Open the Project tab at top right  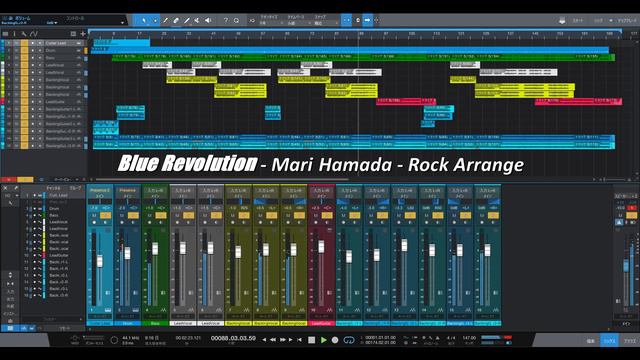click(627, 20)
